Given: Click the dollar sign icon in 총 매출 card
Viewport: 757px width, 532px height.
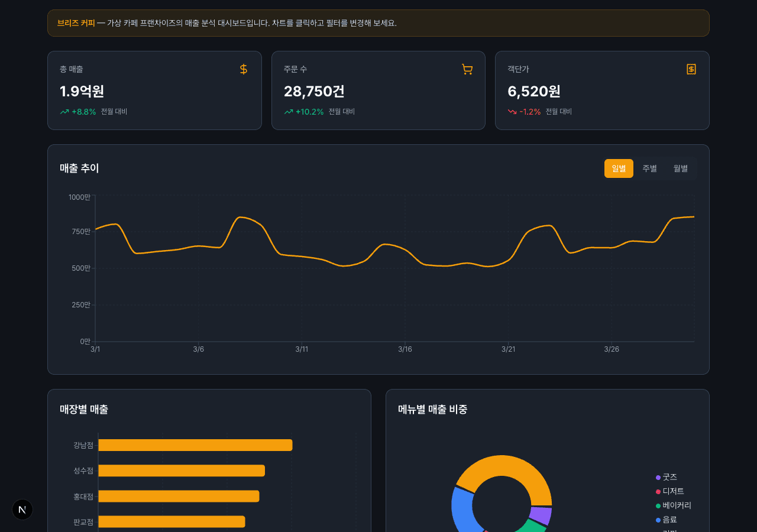Looking at the screenshot, I should [244, 69].
